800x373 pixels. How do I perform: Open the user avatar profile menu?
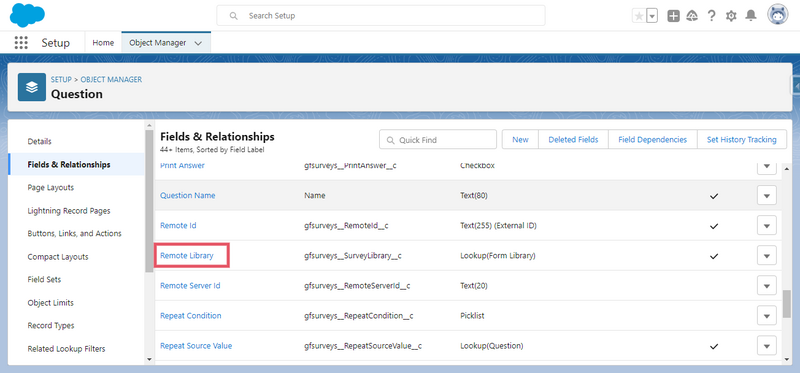778,15
